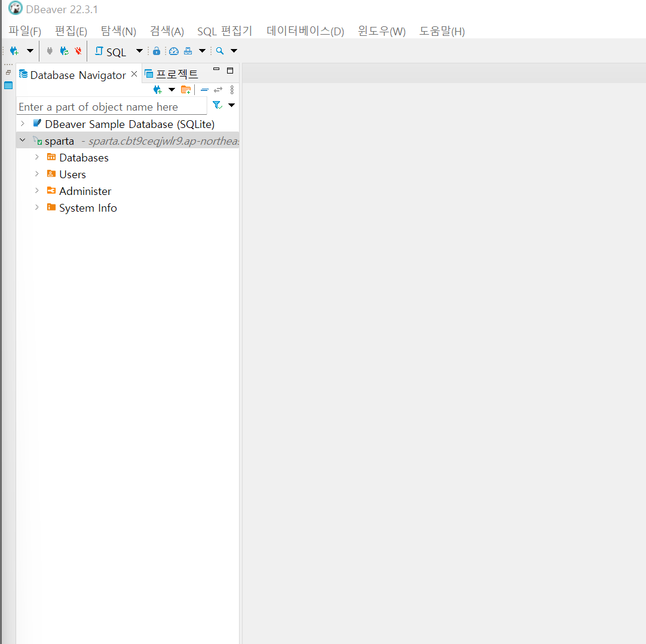Click the blue window icon in left trim bar
The image size is (646, 644).
[8, 86]
